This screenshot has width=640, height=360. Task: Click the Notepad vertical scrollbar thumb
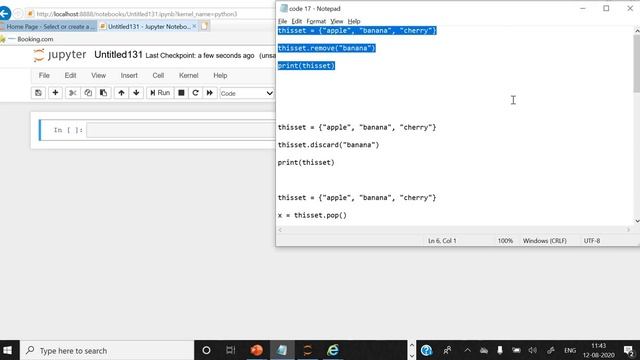click(636, 63)
